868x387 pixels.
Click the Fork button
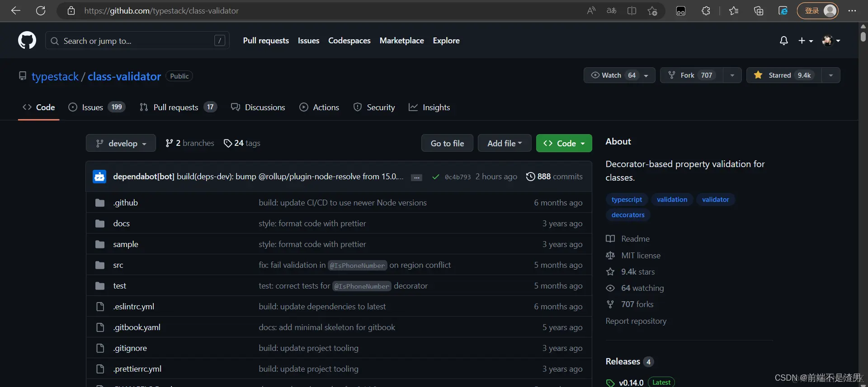point(692,75)
